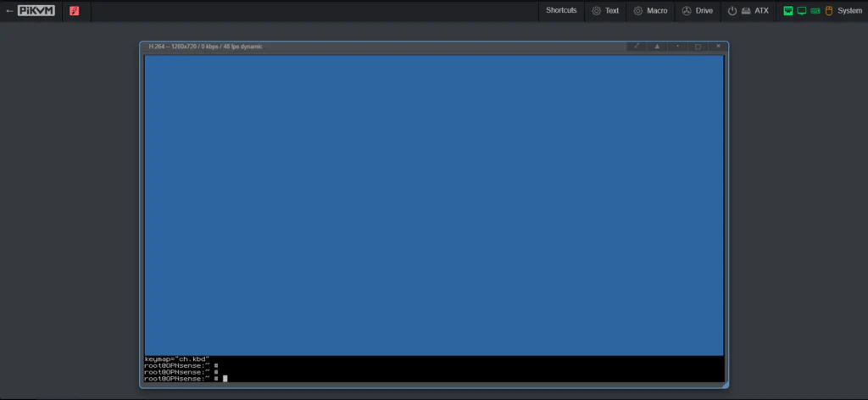Screen dimensions: 868x400
Task: Open the System menu
Action: point(849,11)
